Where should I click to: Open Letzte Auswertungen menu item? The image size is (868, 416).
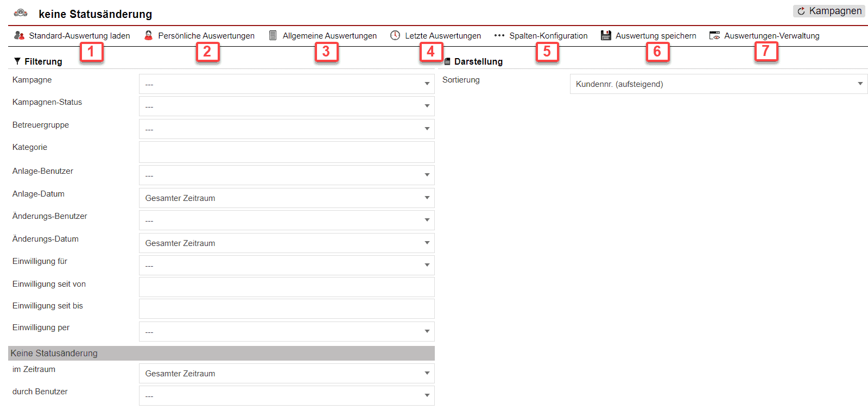pyautogui.click(x=442, y=35)
